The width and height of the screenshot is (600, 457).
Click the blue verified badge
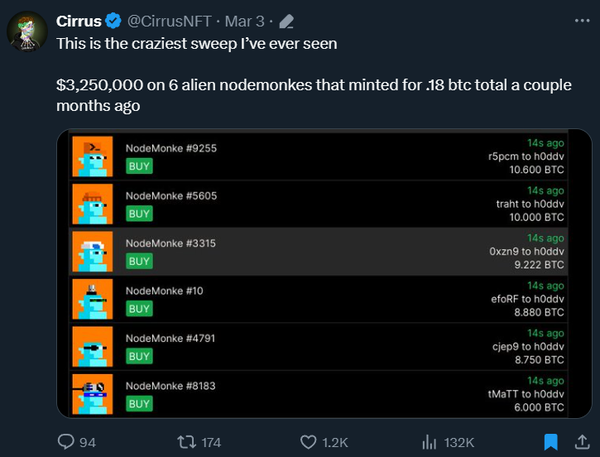115,20
